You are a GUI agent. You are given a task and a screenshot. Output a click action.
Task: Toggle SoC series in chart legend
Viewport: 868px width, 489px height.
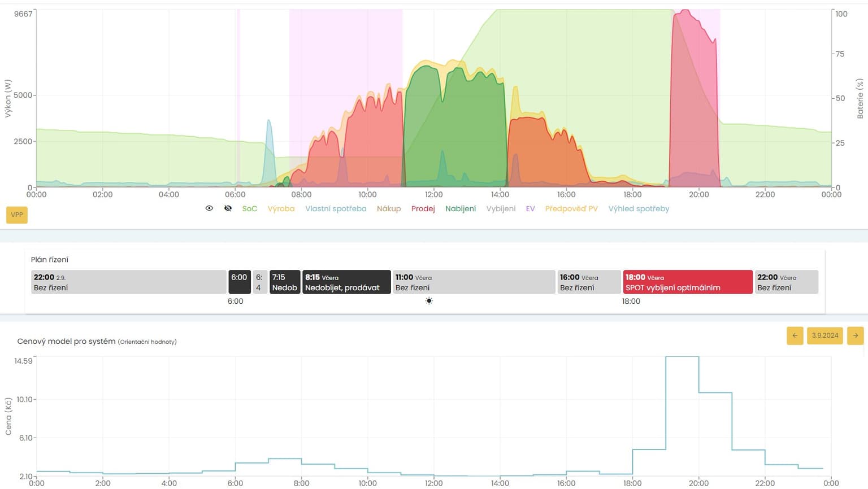249,209
